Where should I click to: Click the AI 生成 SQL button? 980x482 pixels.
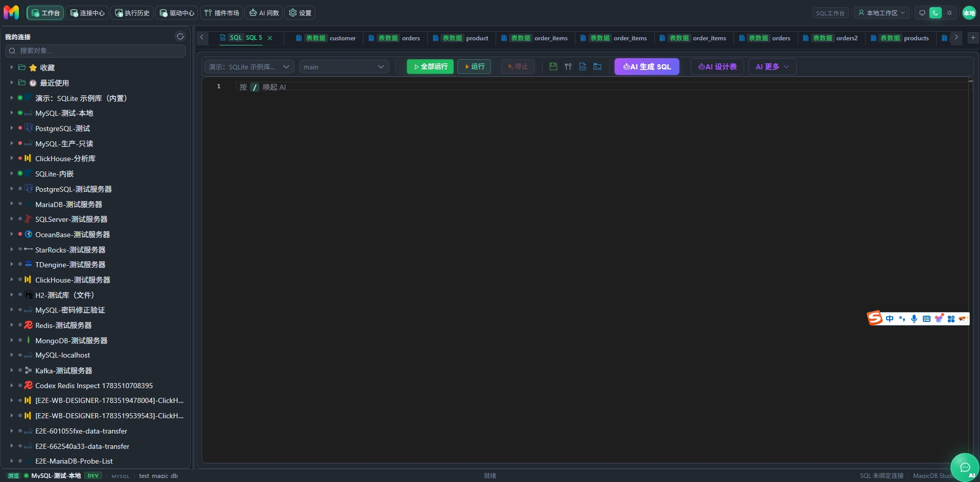[647, 67]
